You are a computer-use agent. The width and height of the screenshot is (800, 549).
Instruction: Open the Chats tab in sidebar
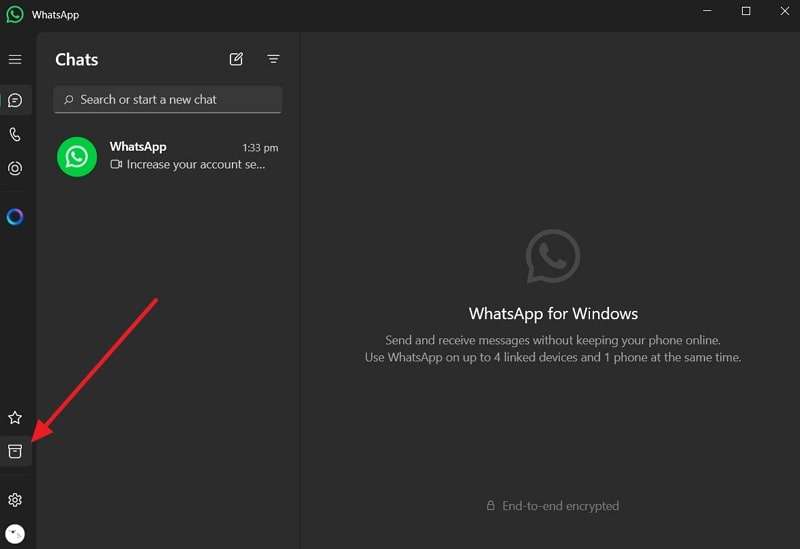tap(15, 100)
